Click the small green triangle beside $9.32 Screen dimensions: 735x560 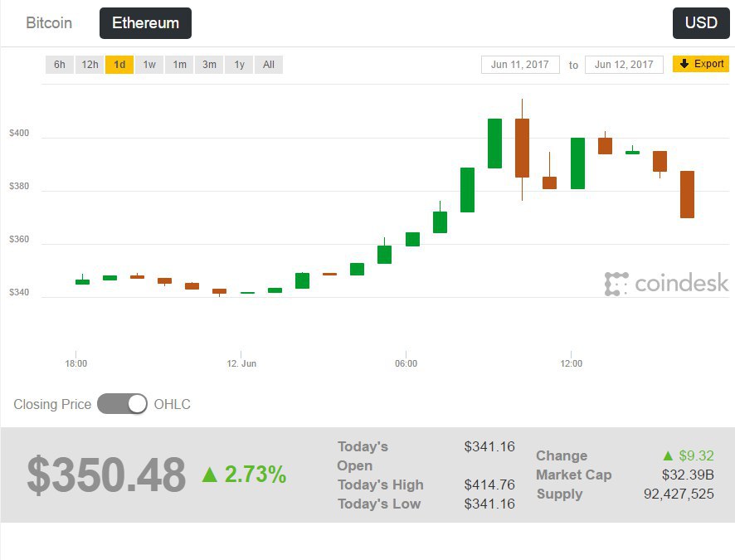[x=669, y=455]
